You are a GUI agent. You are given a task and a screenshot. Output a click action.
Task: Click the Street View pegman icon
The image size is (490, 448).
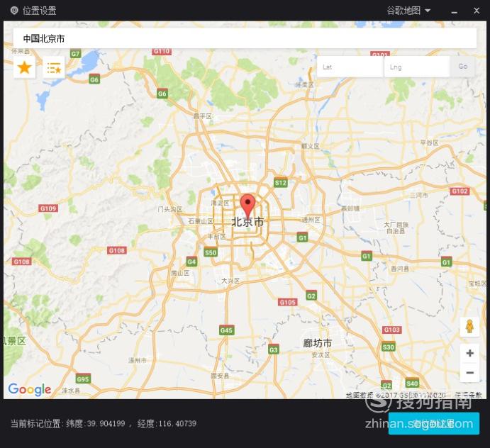point(469,327)
